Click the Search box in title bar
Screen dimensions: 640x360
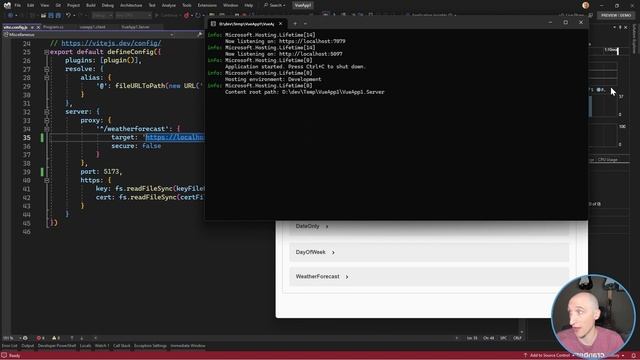[x=274, y=5]
